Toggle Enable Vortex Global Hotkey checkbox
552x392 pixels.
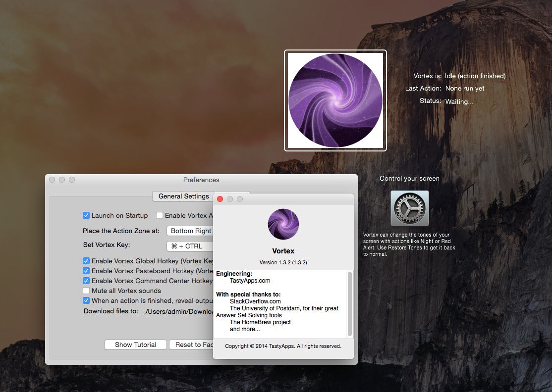pos(86,261)
